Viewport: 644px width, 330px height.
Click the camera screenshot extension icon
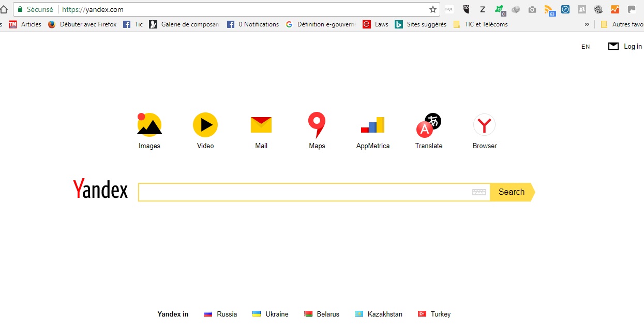coord(532,9)
